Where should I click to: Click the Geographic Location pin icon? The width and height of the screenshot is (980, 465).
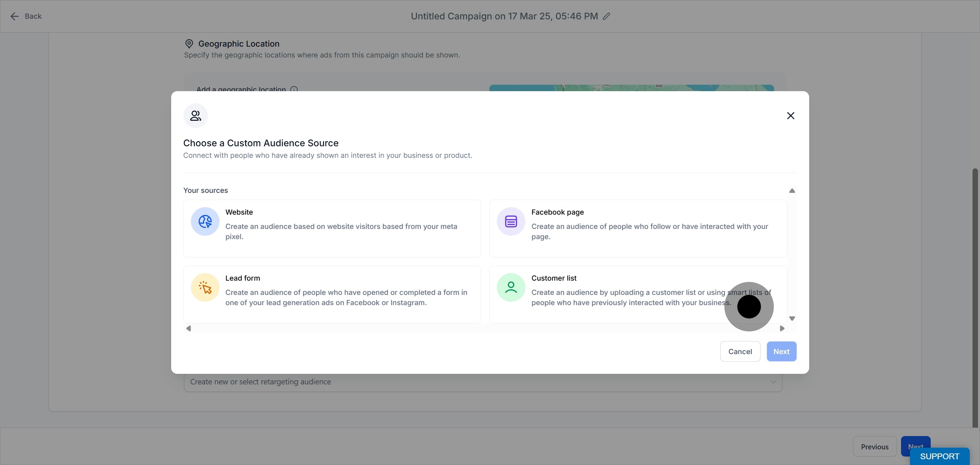tap(189, 44)
